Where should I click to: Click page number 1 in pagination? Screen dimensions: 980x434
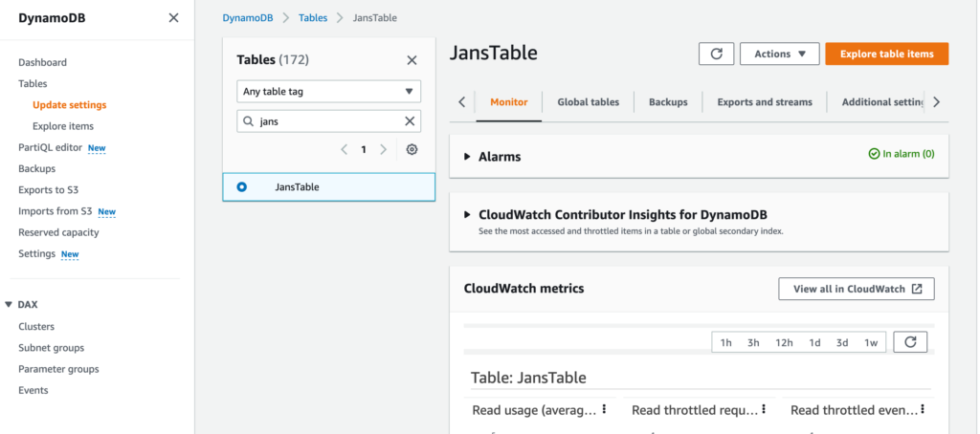point(363,150)
